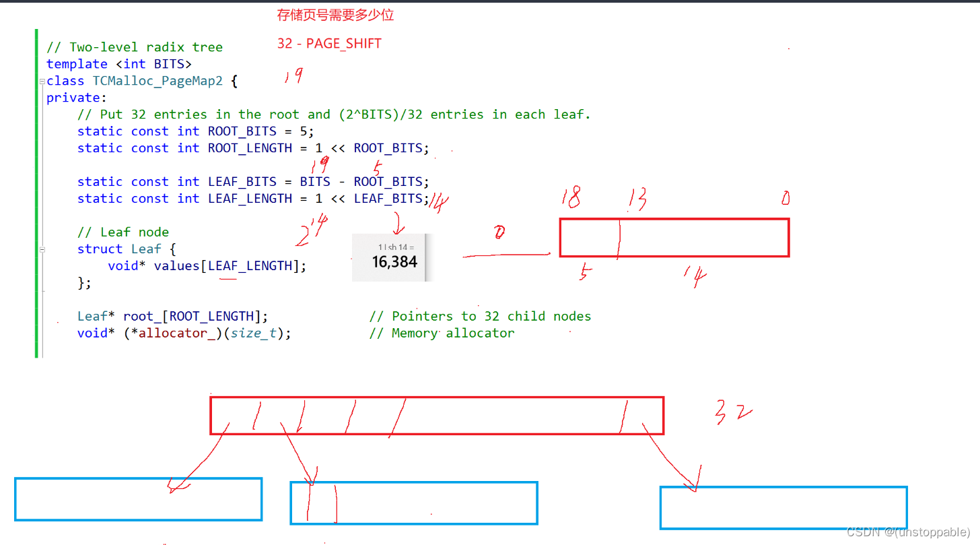Click the comment '// Two-level radix tree'
This screenshot has width=980, height=545.
tap(135, 47)
